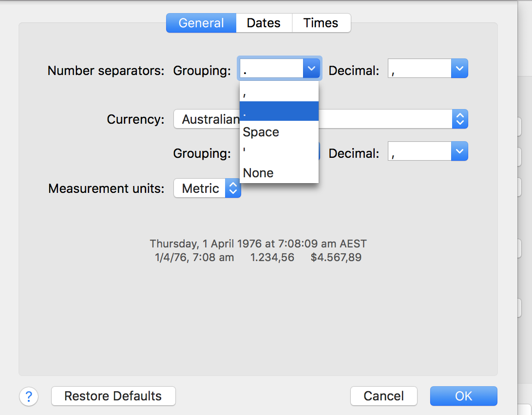
Task: Switch to the Times tab
Action: [321, 23]
